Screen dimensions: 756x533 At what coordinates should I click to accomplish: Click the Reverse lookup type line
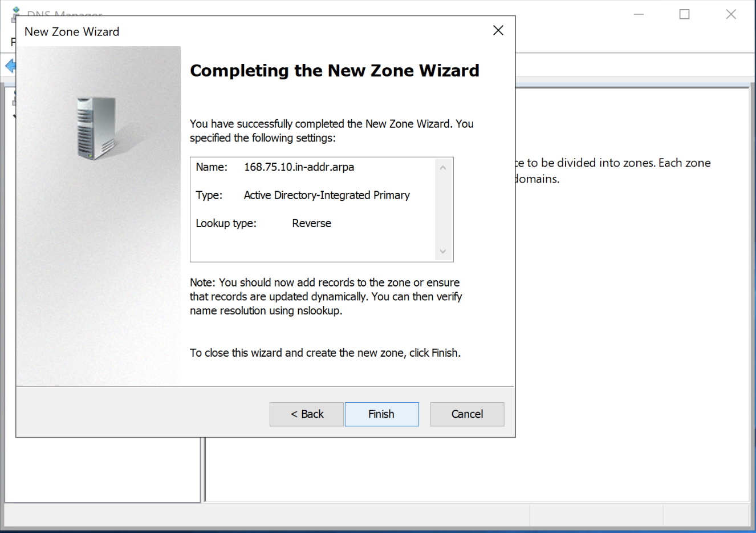tap(311, 223)
